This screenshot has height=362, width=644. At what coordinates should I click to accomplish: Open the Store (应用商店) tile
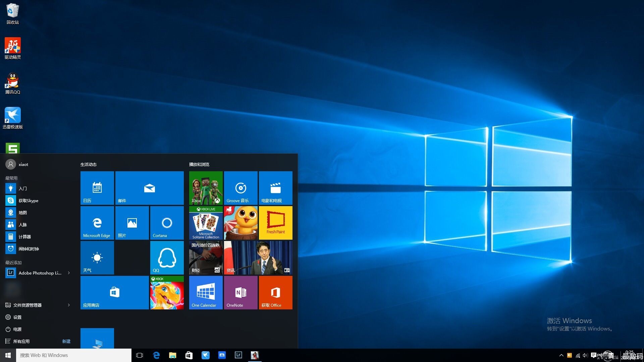pyautogui.click(x=114, y=293)
